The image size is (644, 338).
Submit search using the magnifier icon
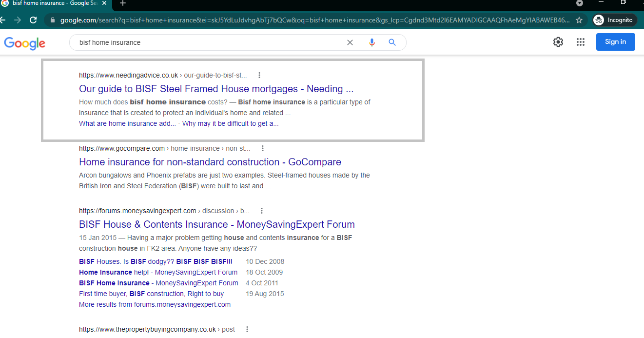pyautogui.click(x=392, y=42)
